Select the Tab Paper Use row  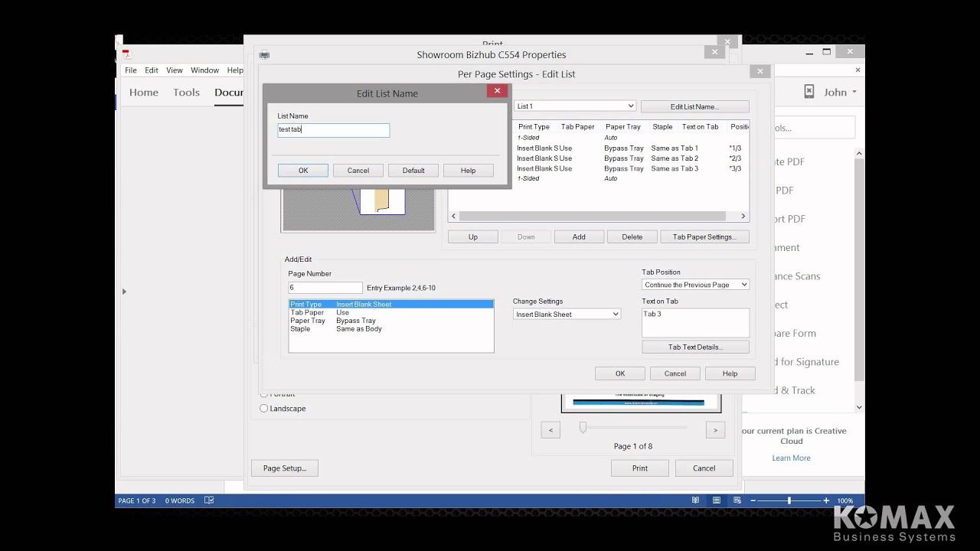point(391,312)
